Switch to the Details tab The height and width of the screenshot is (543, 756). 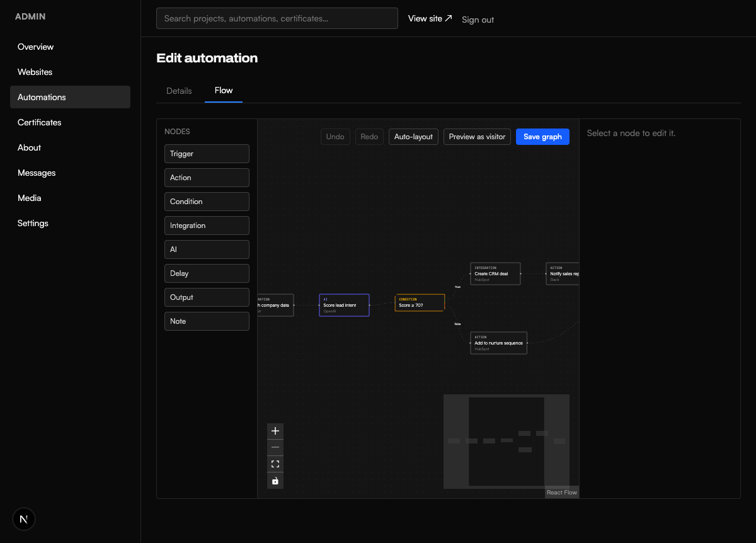tap(179, 91)
